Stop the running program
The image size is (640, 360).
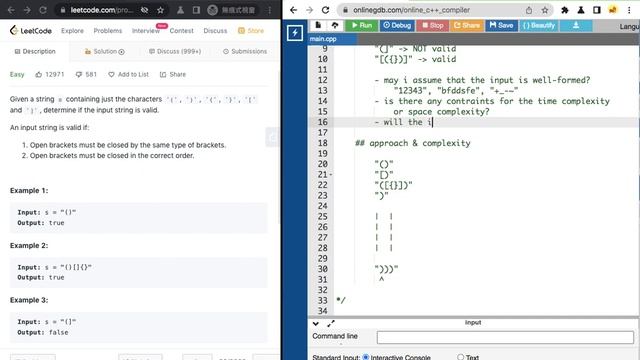click(433, 25)
